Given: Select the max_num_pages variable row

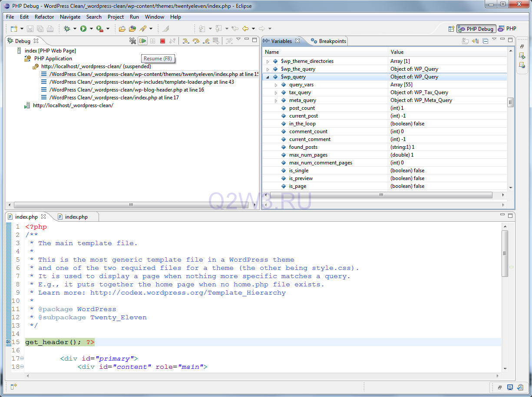Looking at the screenshot, I should pos(384,155).
